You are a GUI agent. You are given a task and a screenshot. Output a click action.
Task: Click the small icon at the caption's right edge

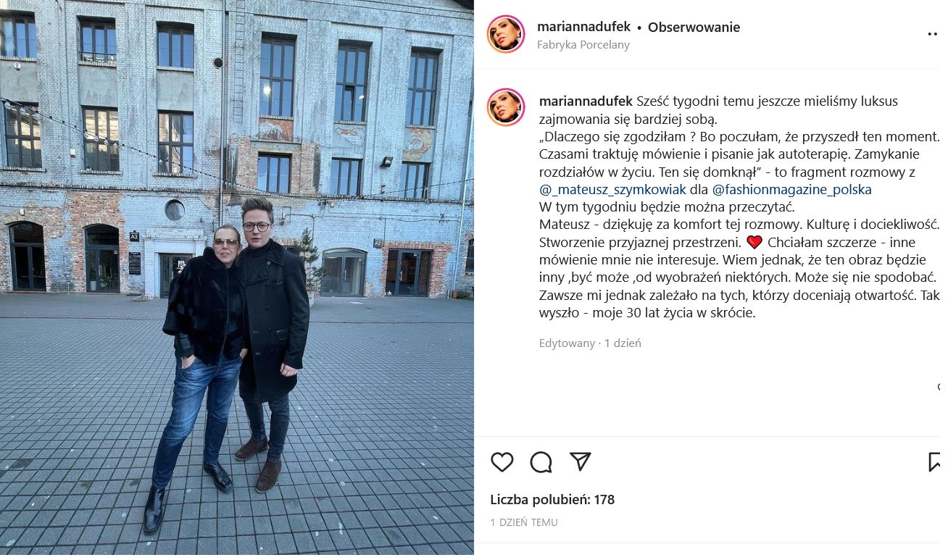940,388
